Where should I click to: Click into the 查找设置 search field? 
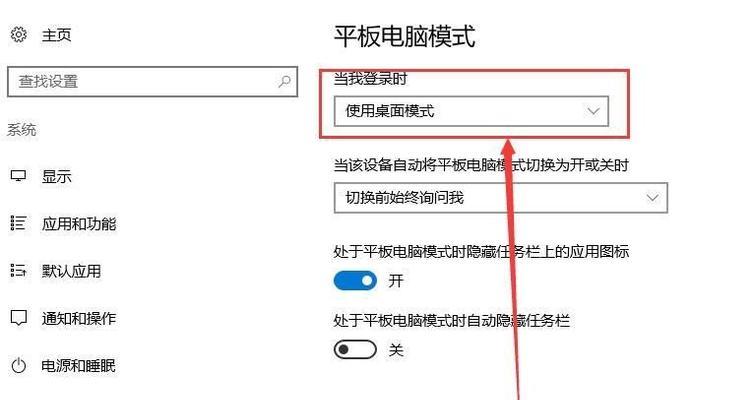(x=153, y=82)
